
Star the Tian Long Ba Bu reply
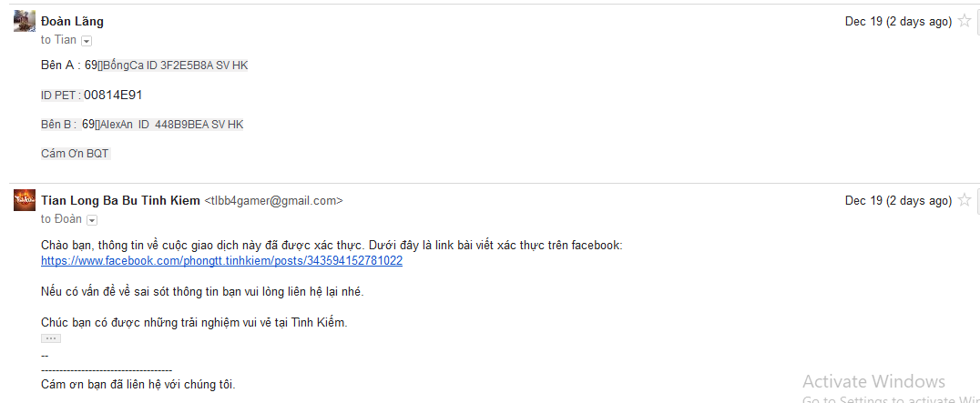coord(965,200)
